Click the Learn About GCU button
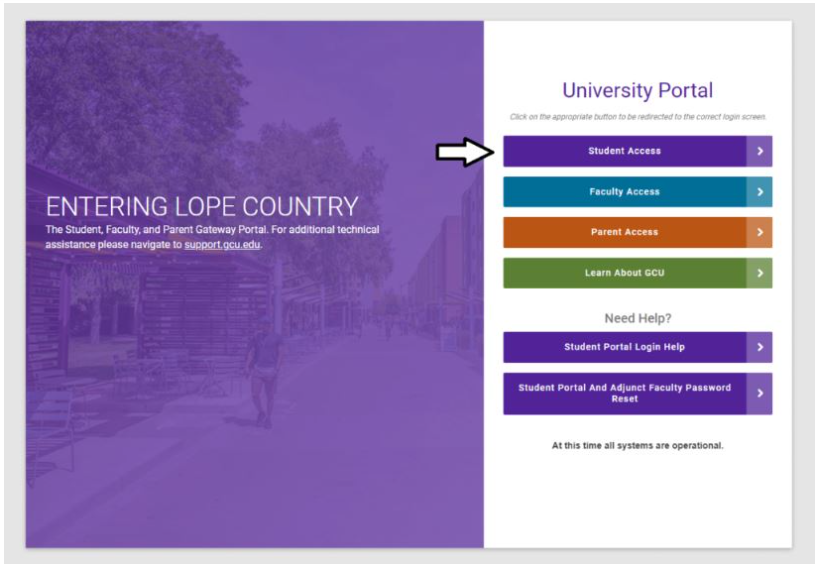This screenshot has width=815, height=564. click(637, 273)
